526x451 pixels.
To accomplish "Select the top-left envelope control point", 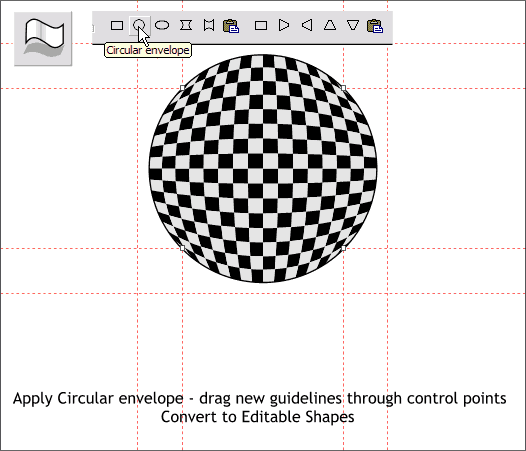I will [x=182, y=88].
